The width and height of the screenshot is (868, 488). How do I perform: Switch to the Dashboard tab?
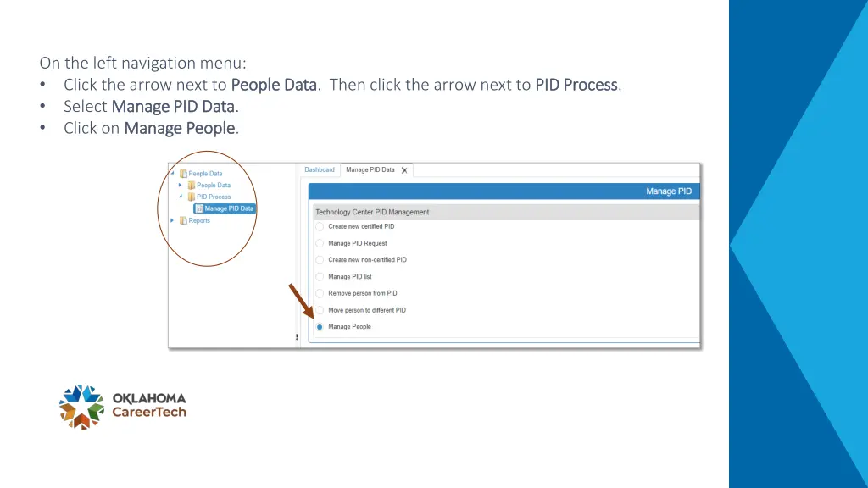coord(320,169)
